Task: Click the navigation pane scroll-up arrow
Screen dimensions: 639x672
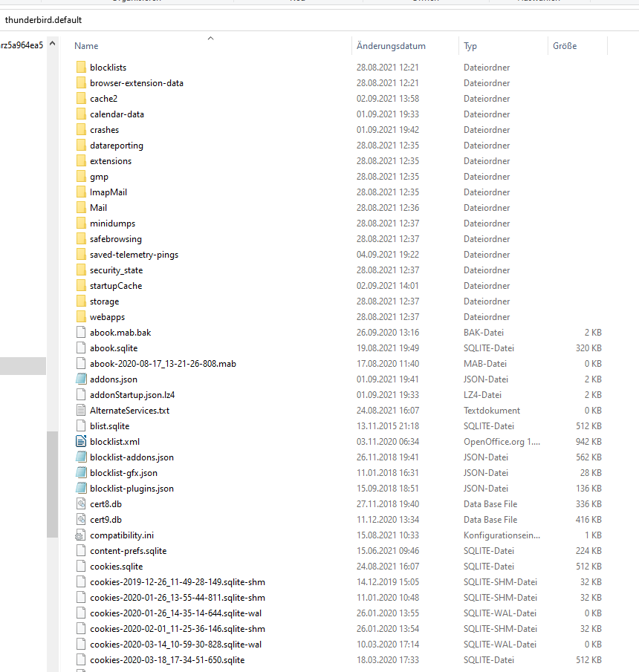Action: 52,43
